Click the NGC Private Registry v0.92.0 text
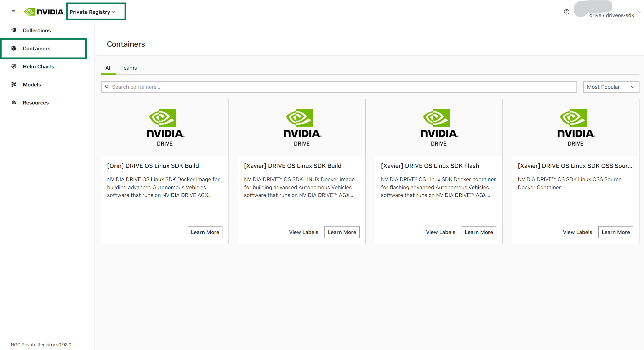Viewport: 644px width, 350px height. [41, 344]
